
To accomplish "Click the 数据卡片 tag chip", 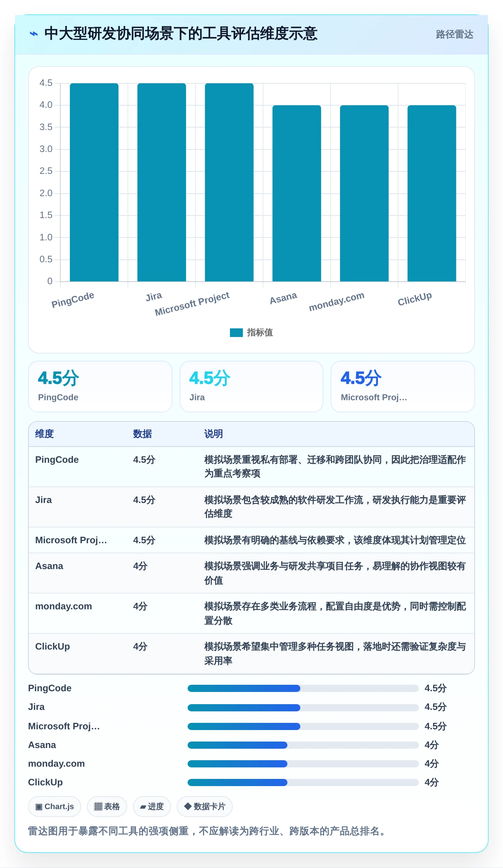I will [204, 807].
